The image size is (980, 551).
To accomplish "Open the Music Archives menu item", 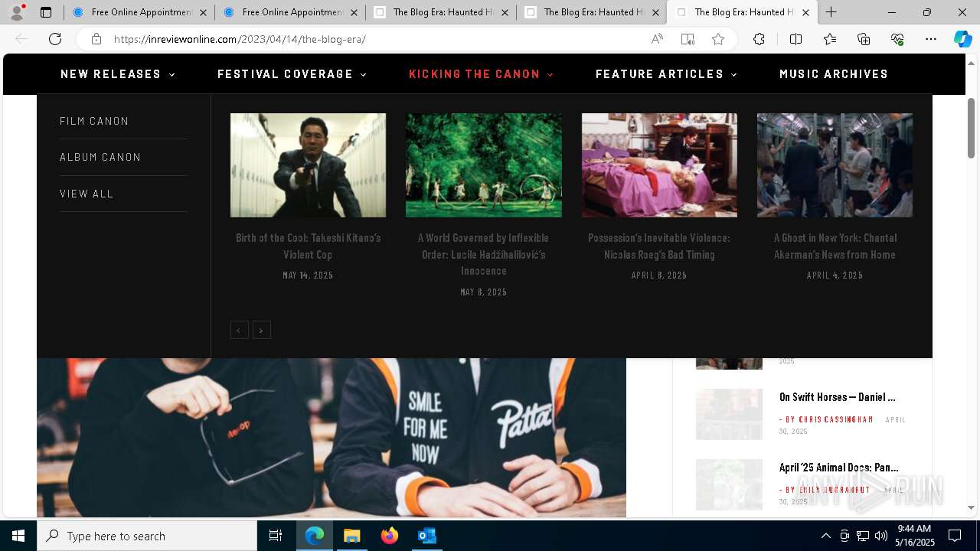I will point(834,74).
